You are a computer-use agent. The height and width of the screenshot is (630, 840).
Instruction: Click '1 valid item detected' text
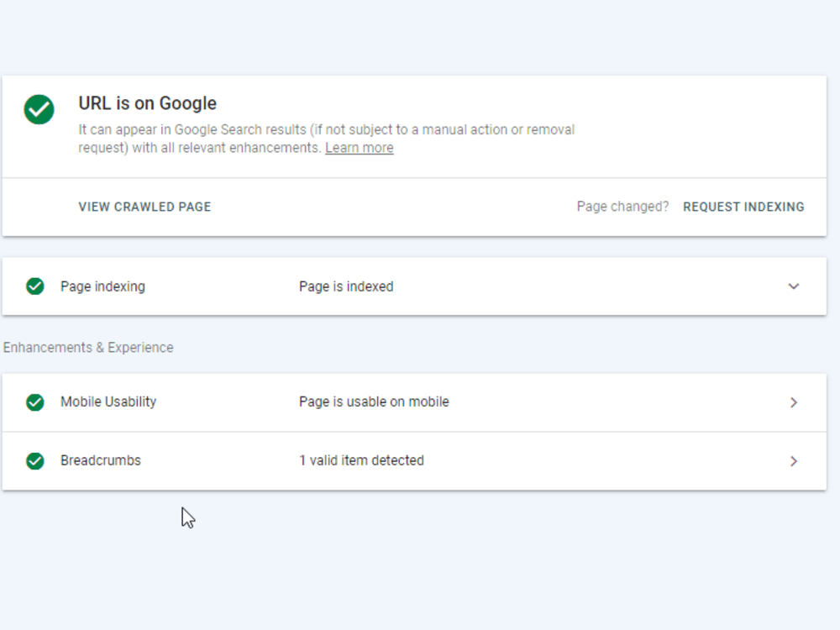[361, 460]
